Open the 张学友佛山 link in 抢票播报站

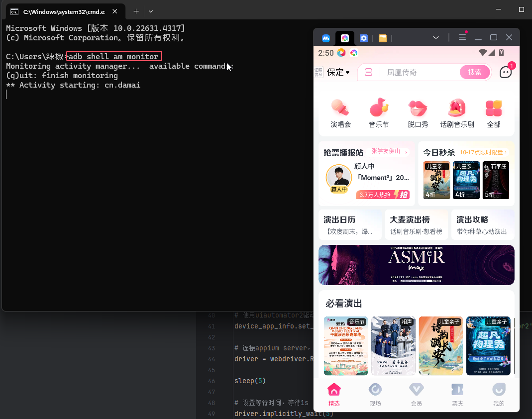pyautogui.click(x=390, y=151)
